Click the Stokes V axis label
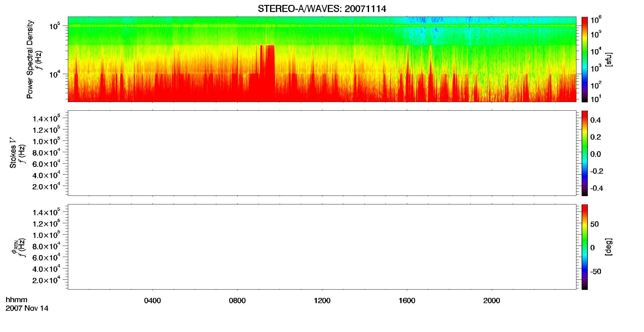Viewport: 644px width, 332px height. [x=13, y=153]
